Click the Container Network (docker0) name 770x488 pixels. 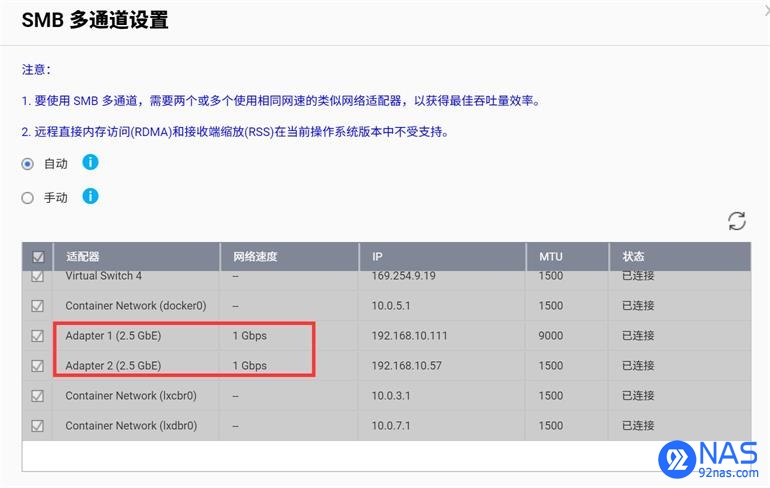coord(136,306)
